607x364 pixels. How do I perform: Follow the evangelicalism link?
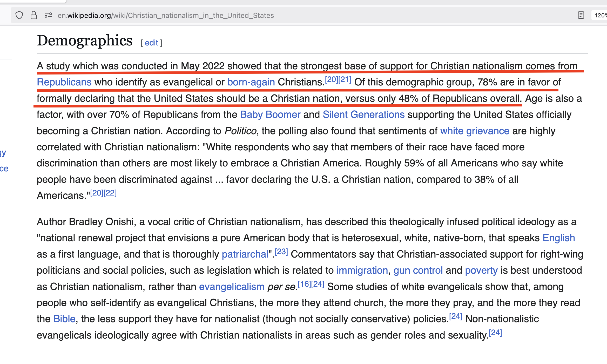pos(232,287)
